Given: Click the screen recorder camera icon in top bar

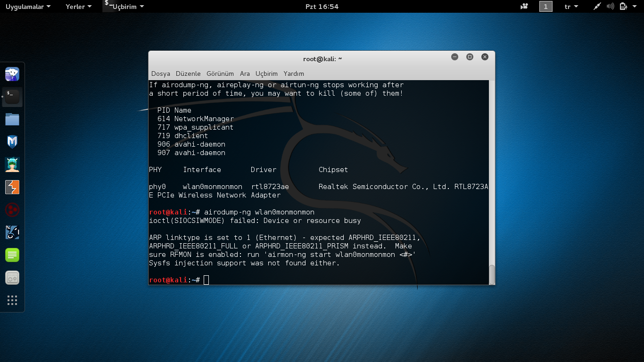Looking at the screenshot, I should [524, 7].
